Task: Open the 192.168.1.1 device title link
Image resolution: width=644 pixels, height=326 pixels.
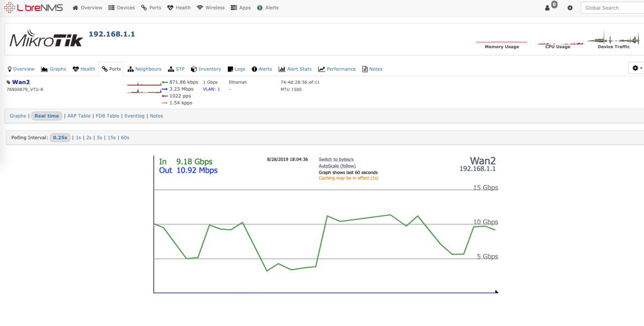Action: (x=112, y=34)
